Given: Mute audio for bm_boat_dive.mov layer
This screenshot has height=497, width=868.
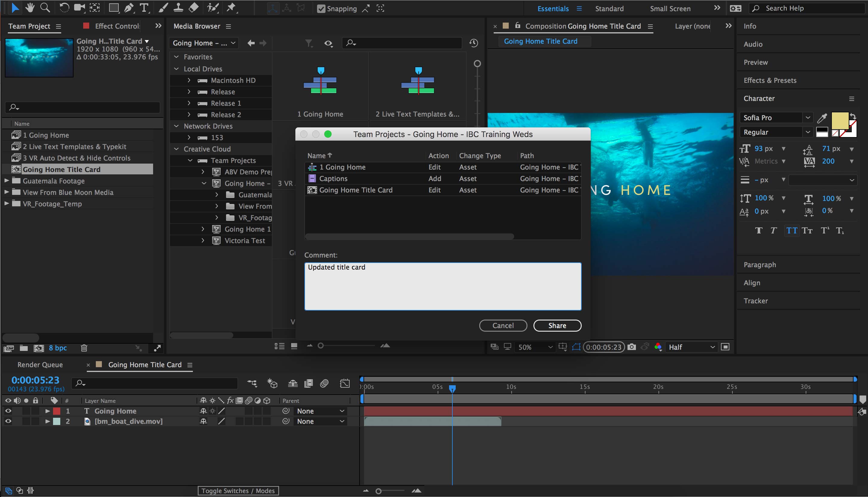Looking at the screenshot, I should point(17,421).
